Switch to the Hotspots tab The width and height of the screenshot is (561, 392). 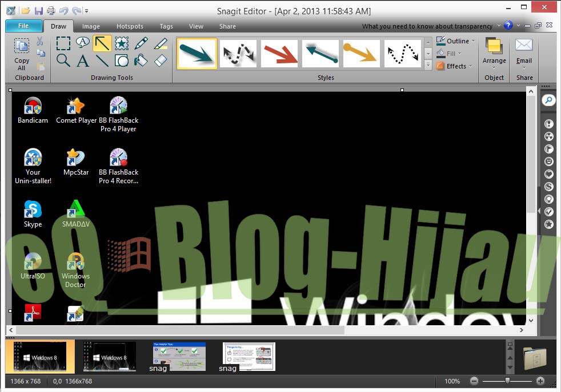click(x=130, y=26)
